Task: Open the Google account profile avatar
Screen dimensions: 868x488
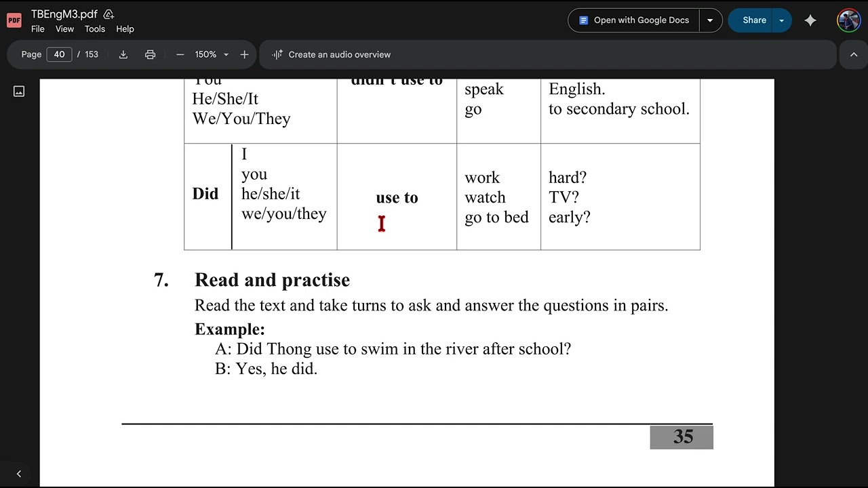Action: (x=848, y=20)
